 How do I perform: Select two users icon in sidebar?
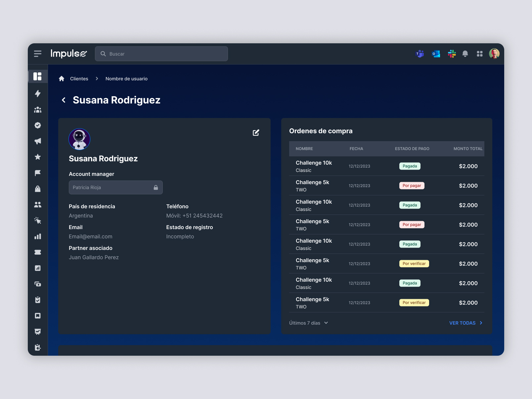[38, 205]
